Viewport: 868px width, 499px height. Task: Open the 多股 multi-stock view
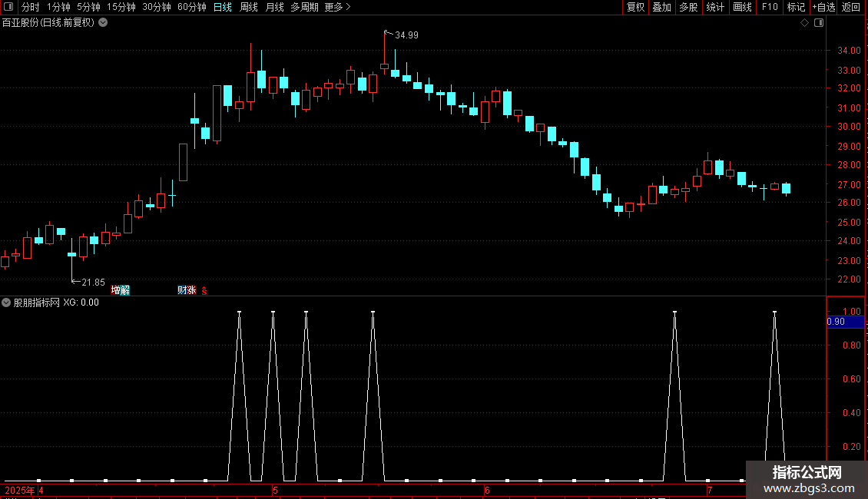(x=688, y=7)
